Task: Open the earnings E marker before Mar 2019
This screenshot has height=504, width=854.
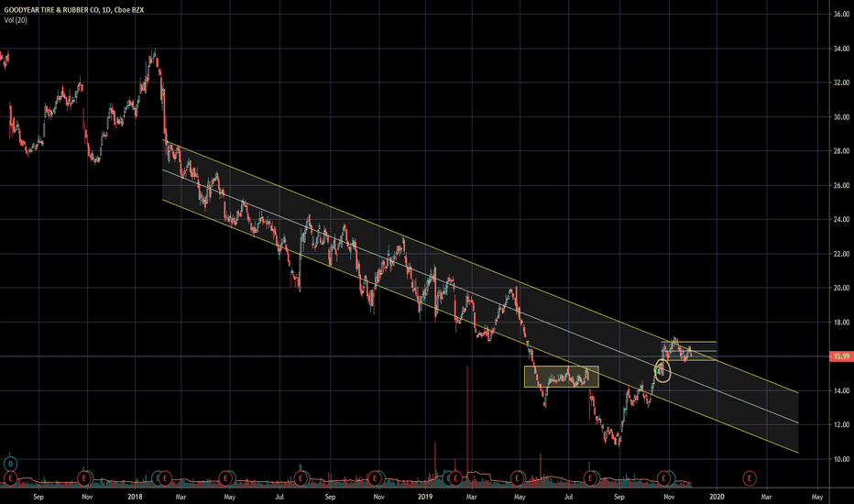Action: [x=455, y=478]
